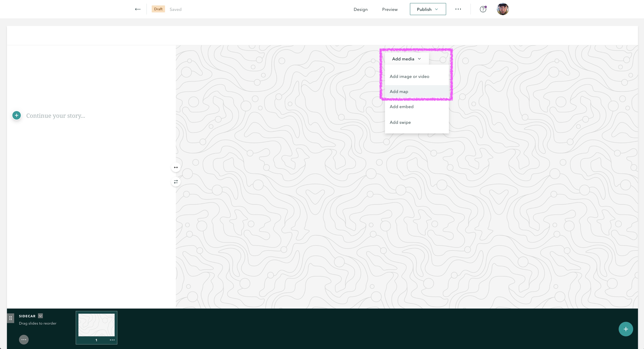Viewport: 644px width, 349px height.
Task: Choose Add map from menu
Action: pyautogui.click(x=399, y=92)
